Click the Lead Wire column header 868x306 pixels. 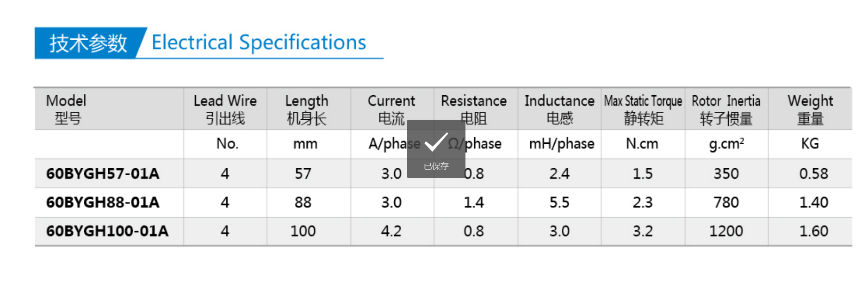[x=225, y=109]
